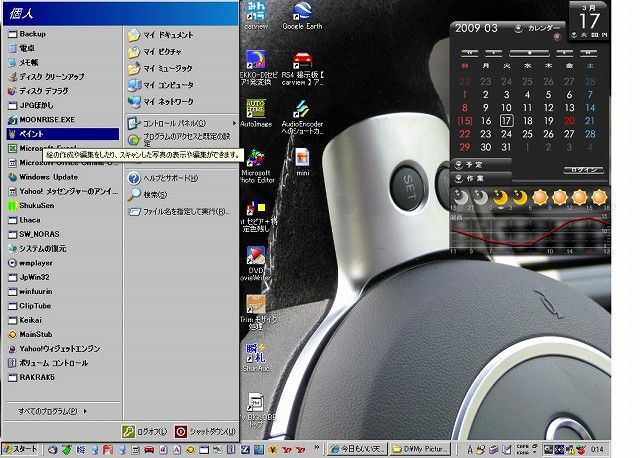Click the ログイン button in the calendar widget
The height and width of the screenshot is (458, 640).
[x=583, y=170]
